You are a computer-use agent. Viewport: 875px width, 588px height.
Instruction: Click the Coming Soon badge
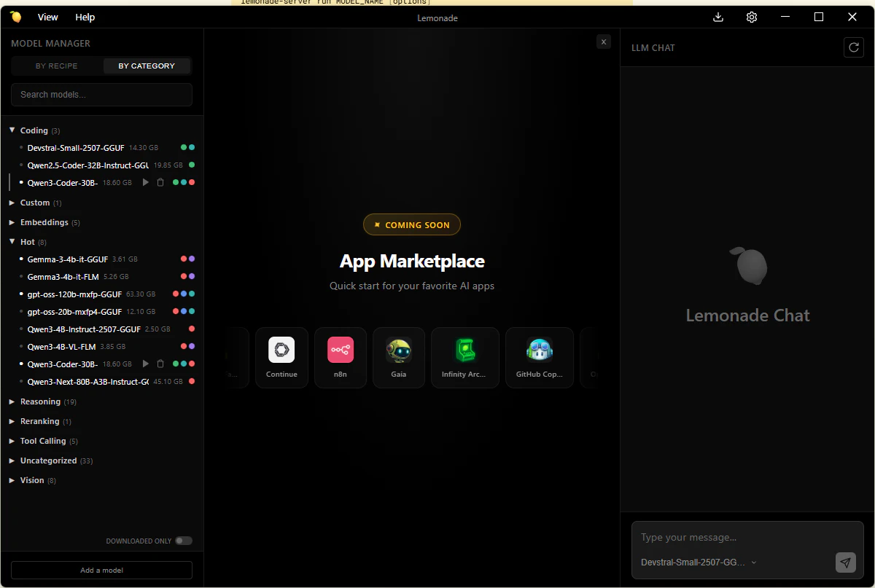point(412,224)
